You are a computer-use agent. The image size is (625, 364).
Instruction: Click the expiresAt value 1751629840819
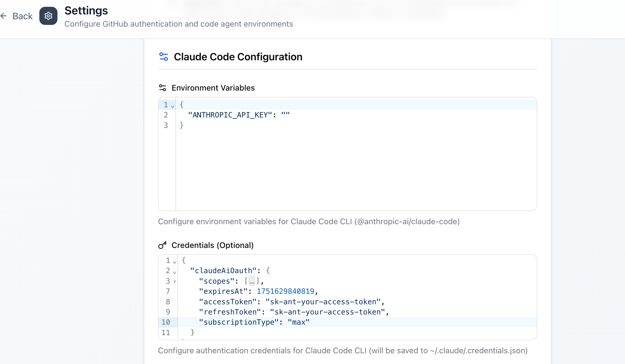click(x=285, y=291)
